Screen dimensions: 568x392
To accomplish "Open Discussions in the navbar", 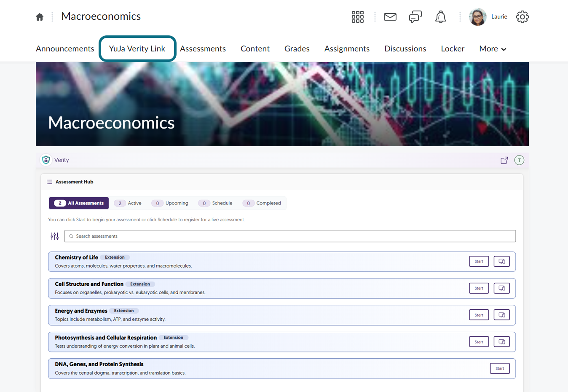I will 405,49.
